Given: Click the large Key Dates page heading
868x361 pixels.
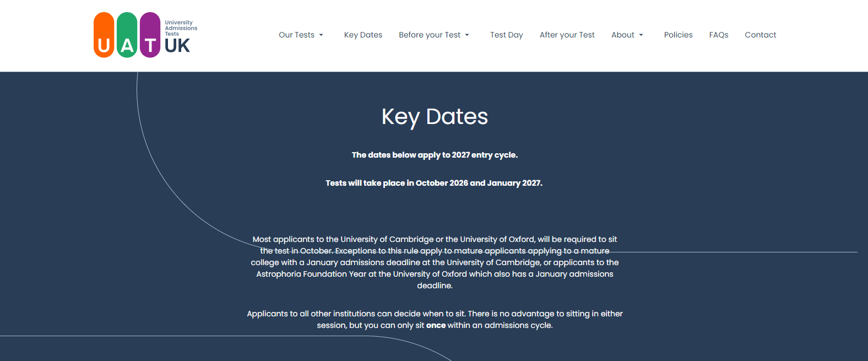Looking at the screenshot, I should [x=435, y=117].
